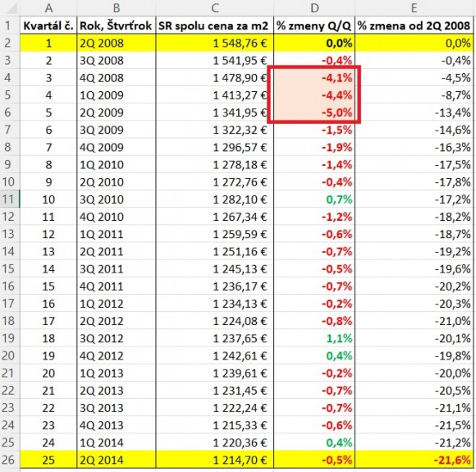This screenshot has width=476, height=472.
Task: Click the select-all corner triangle icon
Action: 11,8
